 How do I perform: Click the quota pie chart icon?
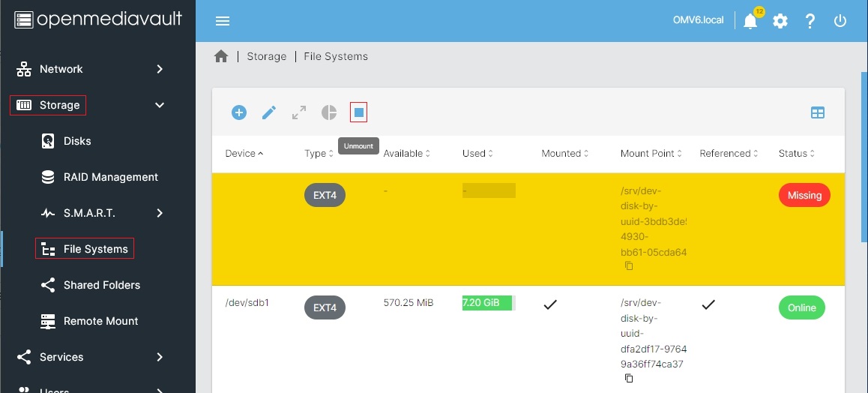[x=329, y=112]
